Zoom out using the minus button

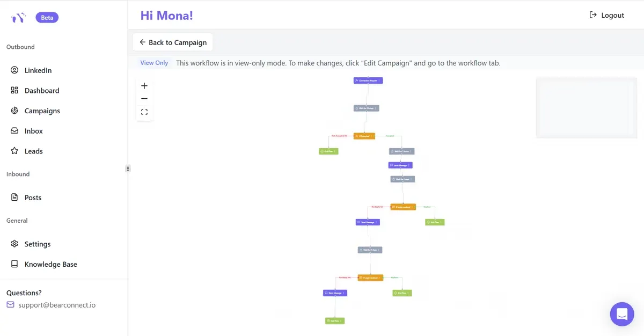[144, 99]
